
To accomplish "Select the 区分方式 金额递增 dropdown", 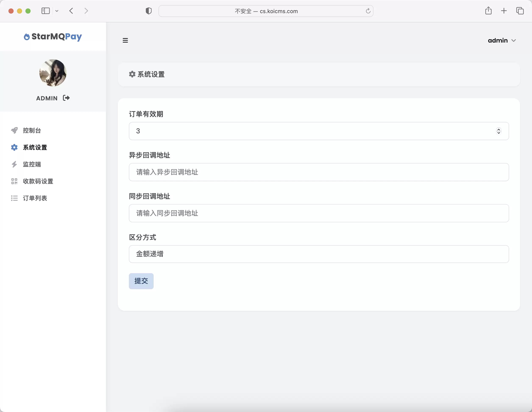I will pyautogui.click(x=319, y=254).
